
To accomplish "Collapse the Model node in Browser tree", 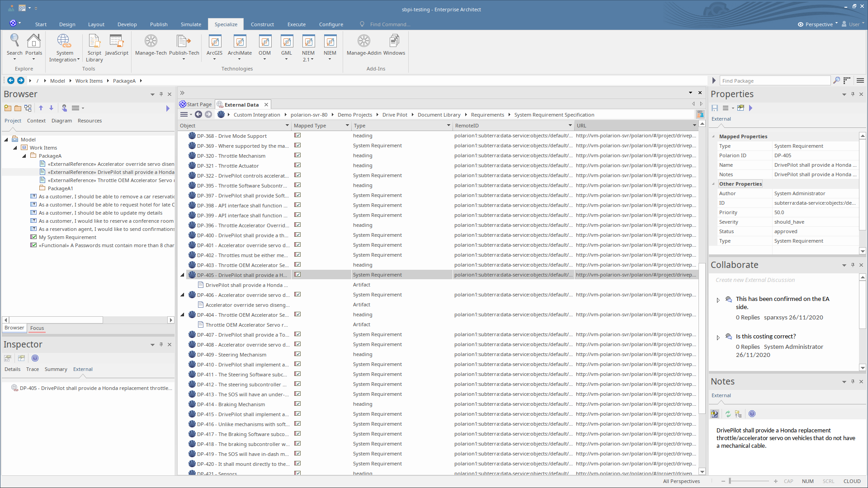I will [6, 140].
